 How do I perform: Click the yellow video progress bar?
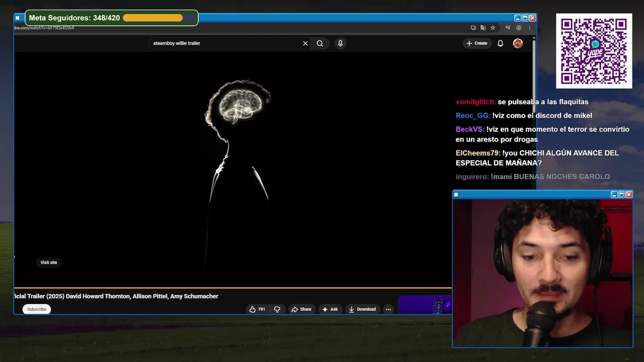pyautogui.click(x=232, y=288)
